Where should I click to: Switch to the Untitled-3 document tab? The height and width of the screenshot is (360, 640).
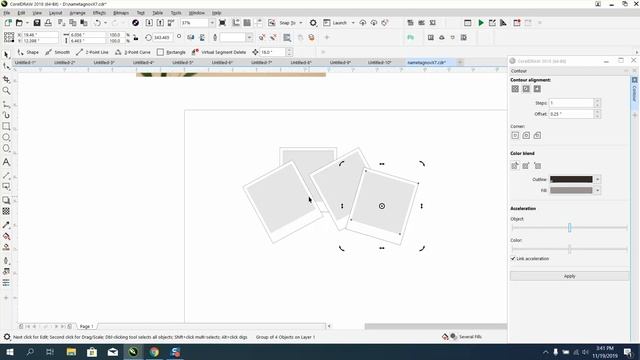[104, 62]
